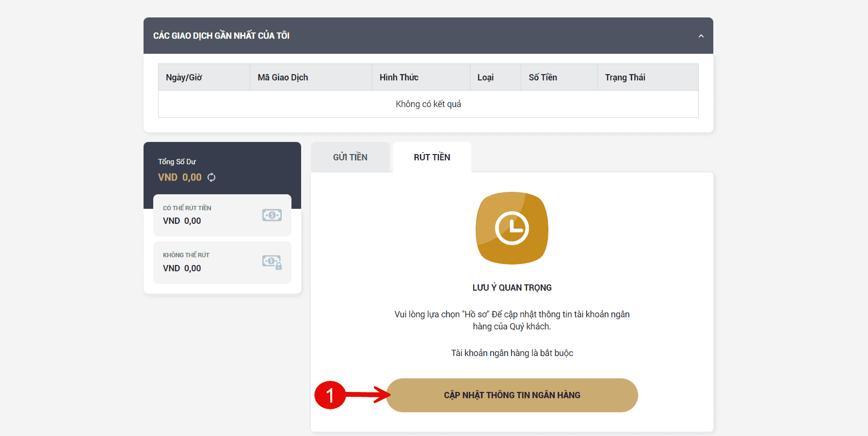Click the total balance VND 0,00 amount
Viewport: 868px width, 436px height.
[x=180, y=177]
